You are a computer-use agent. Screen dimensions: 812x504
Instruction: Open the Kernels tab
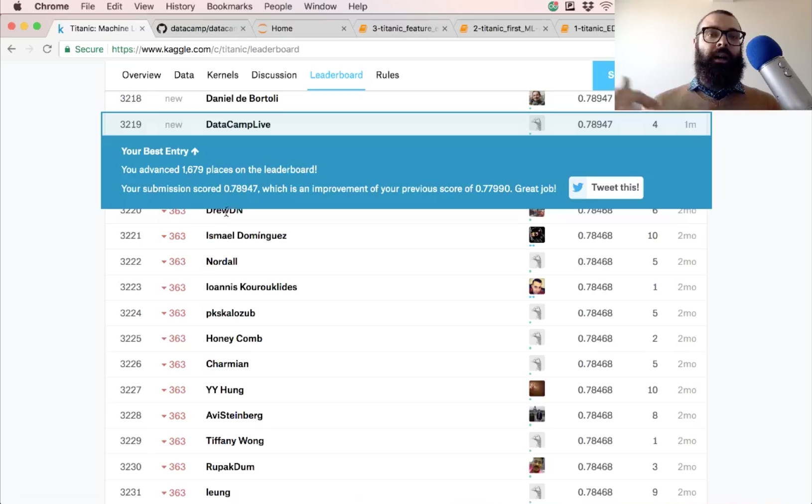[x=223, y=75]
